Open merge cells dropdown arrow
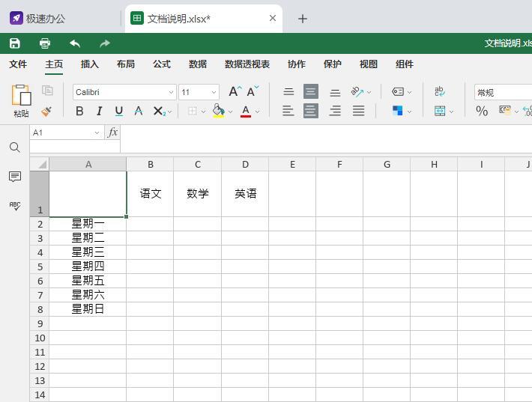This screenshot has width=532, height=402. click(x=452, y=112)
